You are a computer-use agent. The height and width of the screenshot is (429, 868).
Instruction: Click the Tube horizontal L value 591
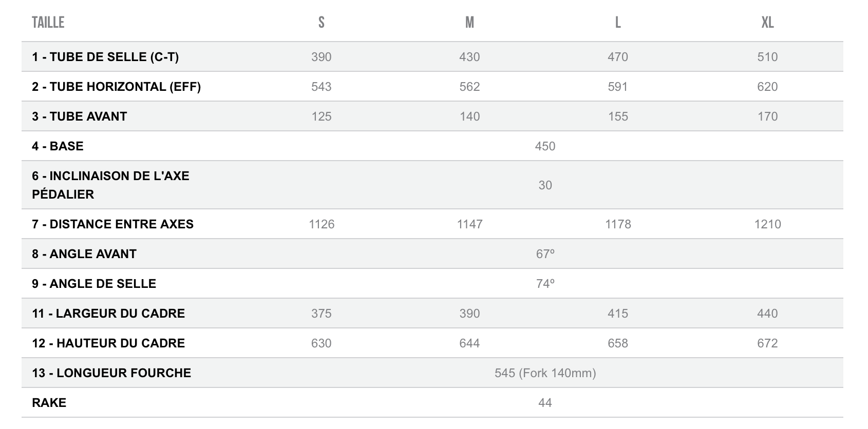point(618,87)
